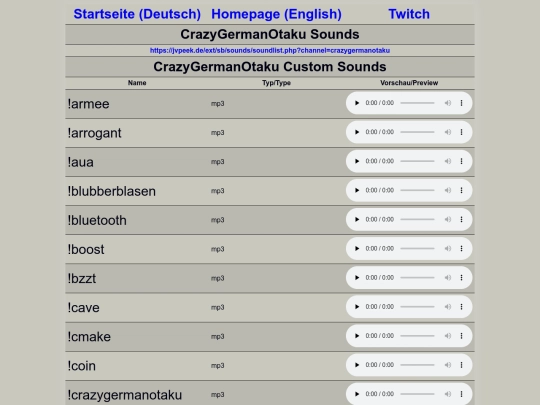Toggle mute on the !cmake audio player
540x405 pixels.
448,336
